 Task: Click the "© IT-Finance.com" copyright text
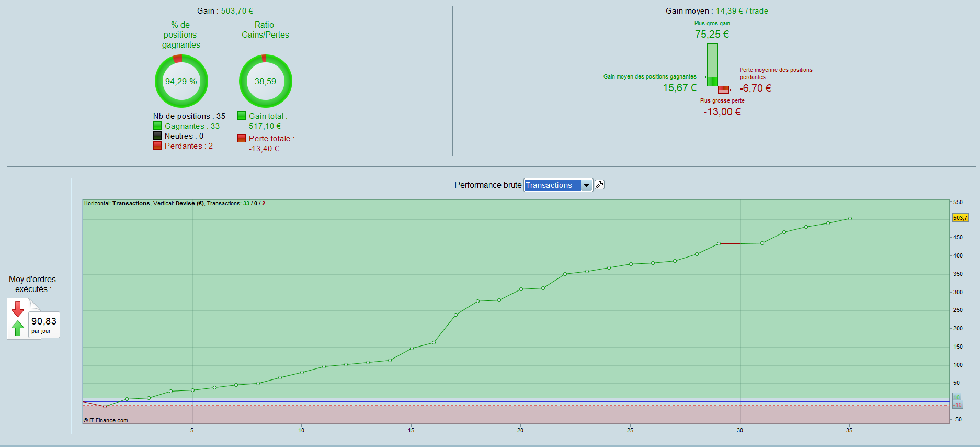click(106, 420)
